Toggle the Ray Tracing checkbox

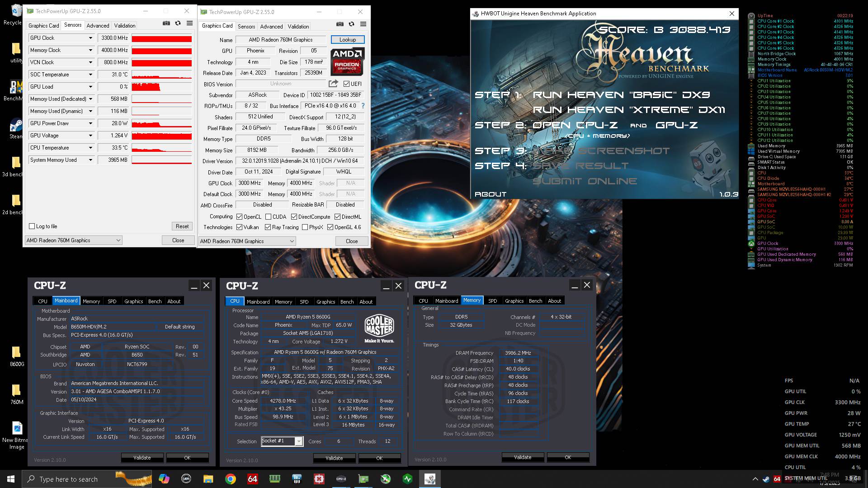coord(268,227)
